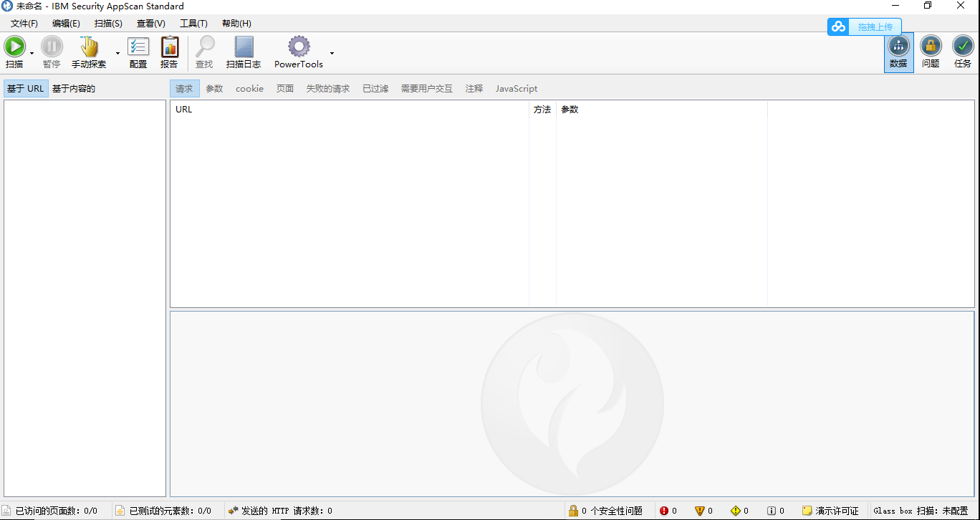The height and width of the screenshot is (520, 980).
Task: Click the 参数 column header
Action: [x=662, y=110]
